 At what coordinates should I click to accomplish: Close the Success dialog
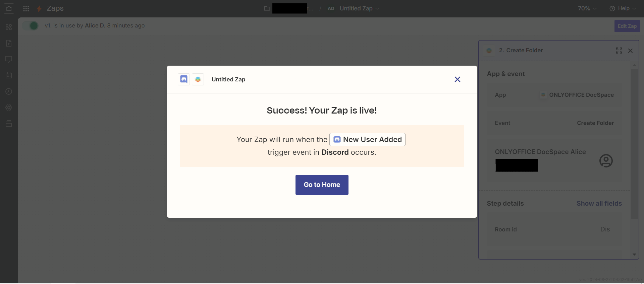click(x=458, y=79)
